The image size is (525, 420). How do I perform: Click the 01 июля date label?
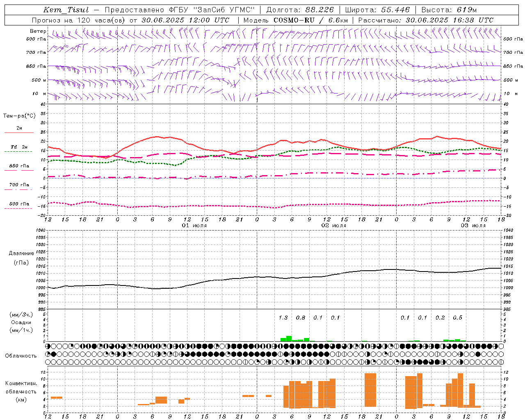[x=194, y=226]
